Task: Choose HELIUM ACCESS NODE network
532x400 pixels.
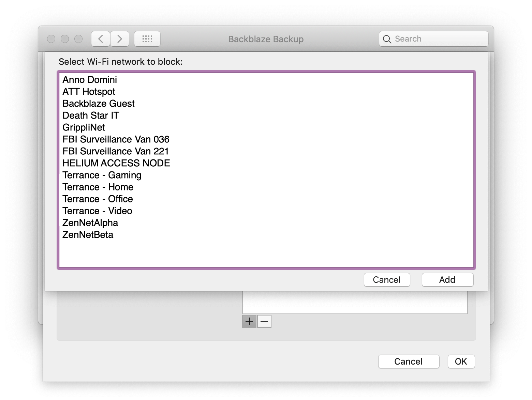Action: (x=266, y=163)
